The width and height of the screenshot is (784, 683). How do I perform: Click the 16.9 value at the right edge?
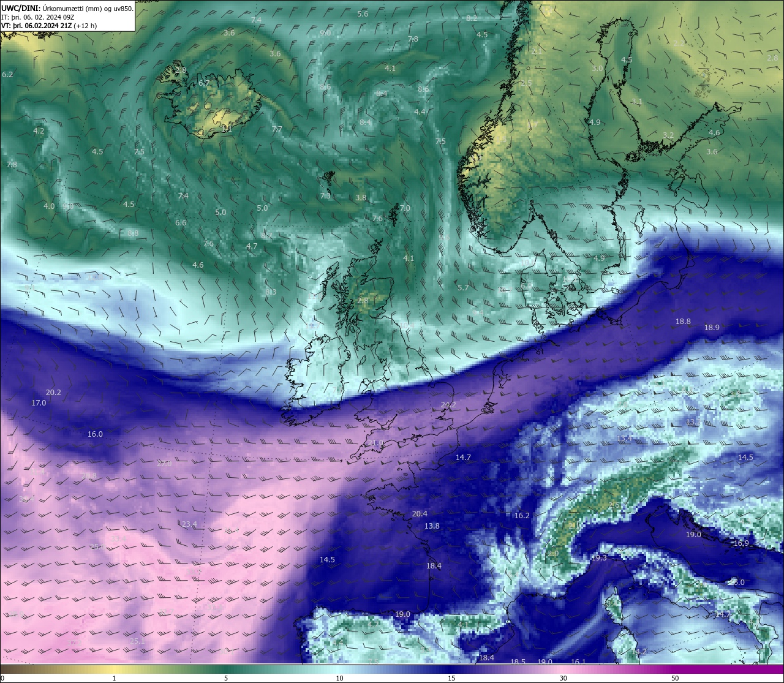[741, 543]
